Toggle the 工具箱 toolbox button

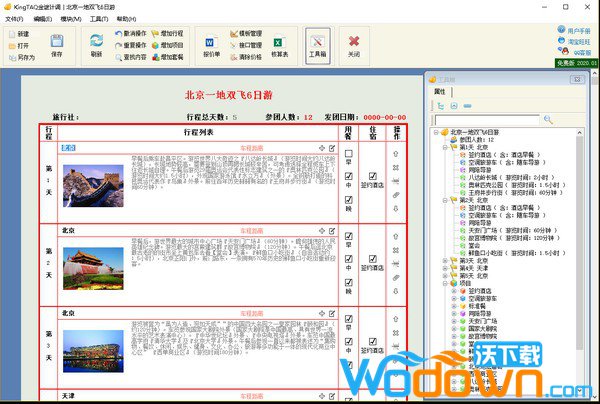pyautogui.click(x=318, y=46)
